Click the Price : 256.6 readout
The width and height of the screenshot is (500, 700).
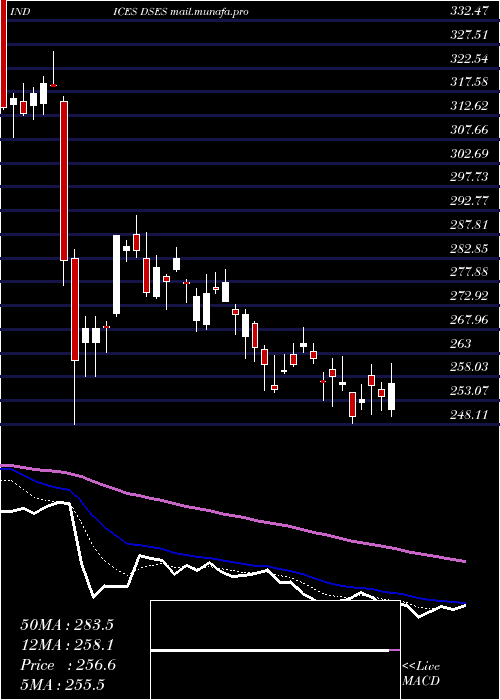(68, 665)
